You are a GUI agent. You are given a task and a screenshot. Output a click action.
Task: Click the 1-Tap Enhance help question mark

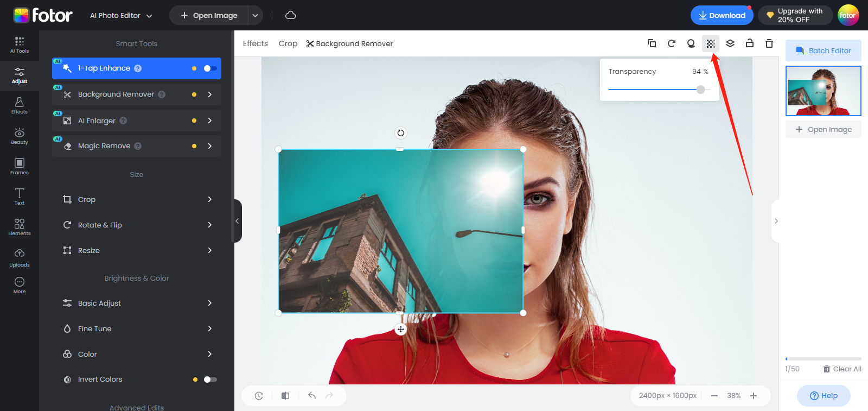click(x=138, y=68)
